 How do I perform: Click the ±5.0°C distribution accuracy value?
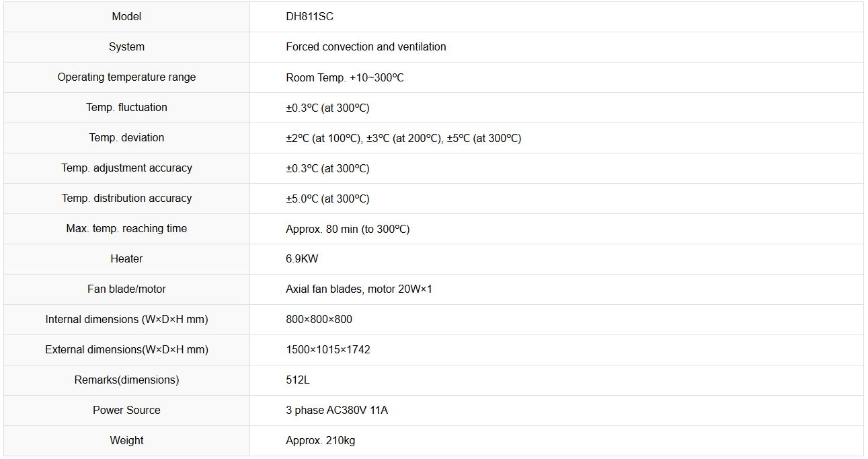[327, 199]
